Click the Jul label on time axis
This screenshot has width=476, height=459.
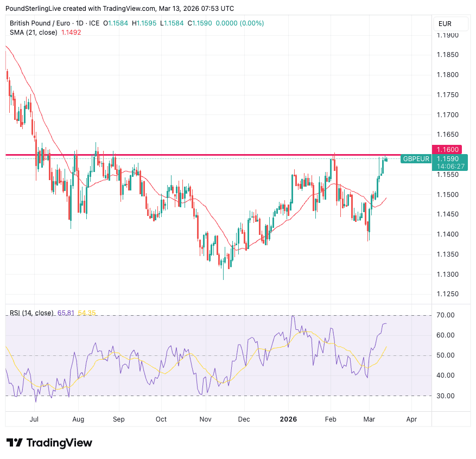(x=34, y=419)
